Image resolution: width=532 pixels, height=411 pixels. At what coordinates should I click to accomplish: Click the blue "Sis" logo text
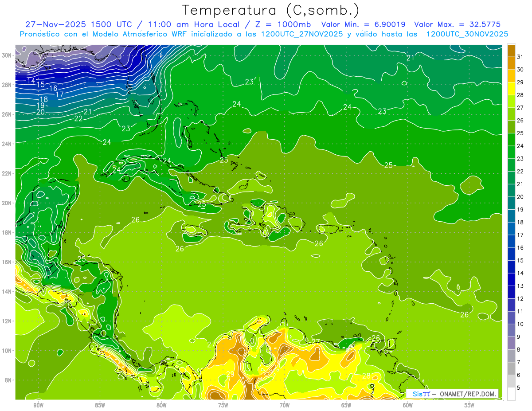click(417, 394)
